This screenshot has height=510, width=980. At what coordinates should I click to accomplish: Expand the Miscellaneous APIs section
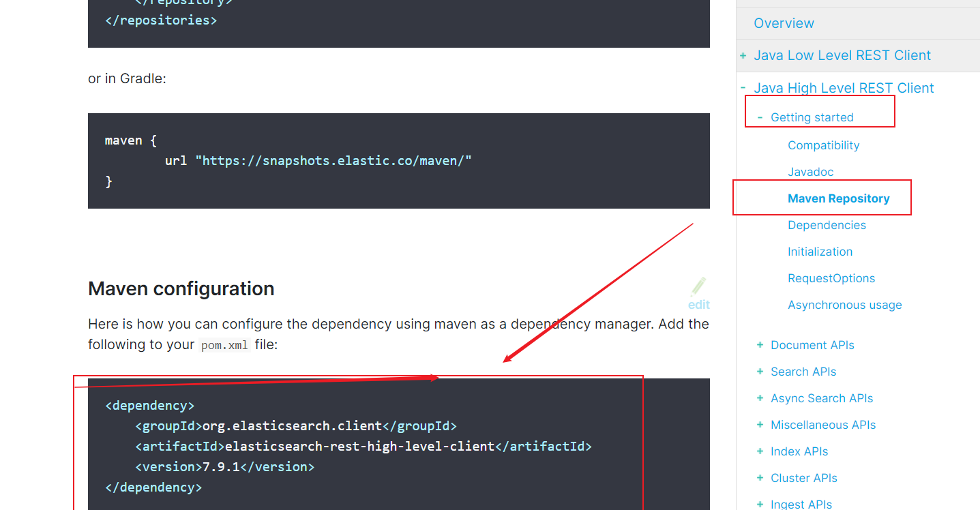click(x=760, y=425)
